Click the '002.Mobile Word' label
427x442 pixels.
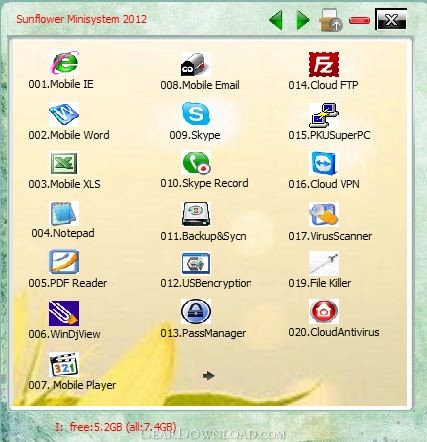(x=69, y=135)
